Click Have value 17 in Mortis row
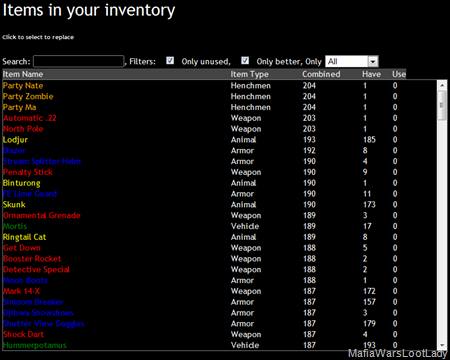The height and width of the screenshot is (360, 450). pyautogui.click(x=367, y=226)
